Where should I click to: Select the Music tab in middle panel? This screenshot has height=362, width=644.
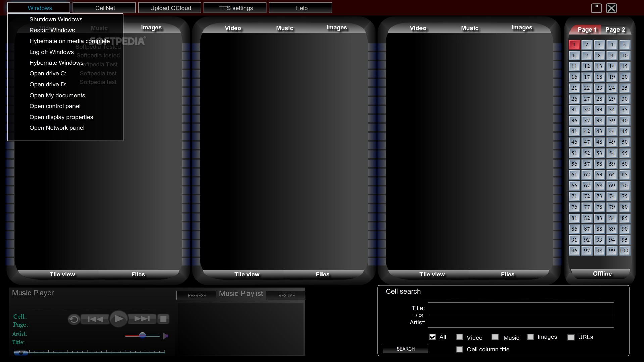click(284, 28)
